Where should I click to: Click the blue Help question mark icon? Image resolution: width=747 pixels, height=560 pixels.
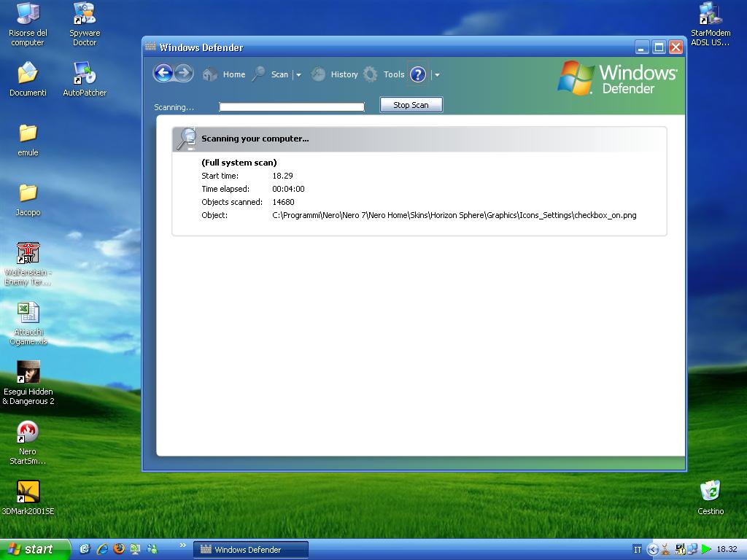click(x=418, y=74)
